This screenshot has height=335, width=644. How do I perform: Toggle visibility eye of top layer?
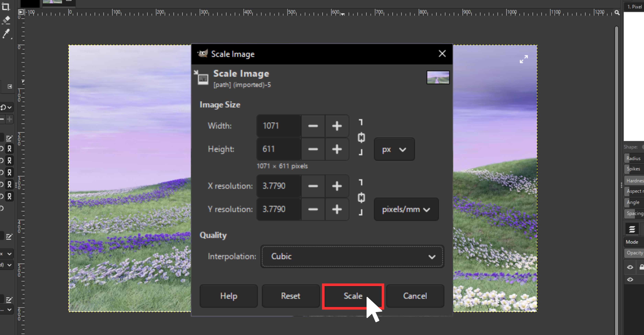(630, 267)
